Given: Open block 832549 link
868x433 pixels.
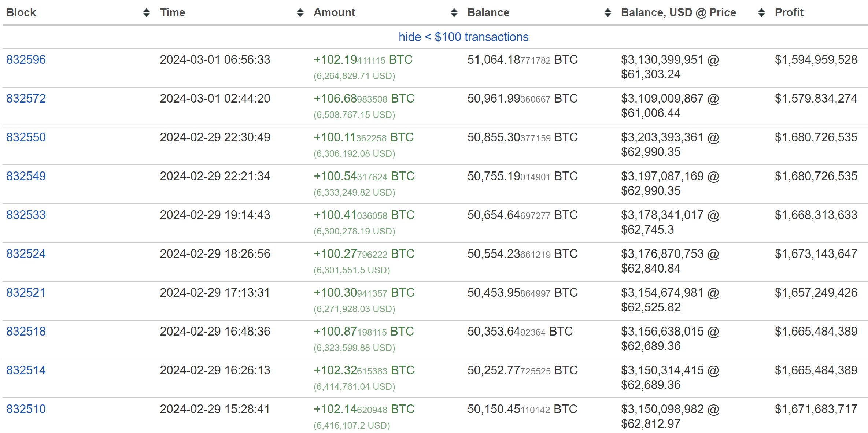Looking at the screenshot, I should (26, 176).
